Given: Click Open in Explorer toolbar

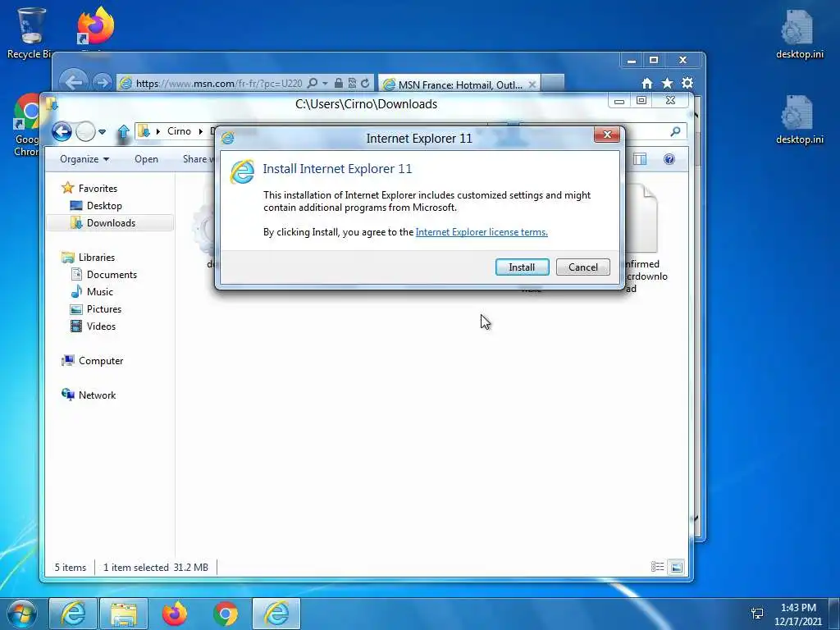Looking at the screenshot, I should point(146,159).
